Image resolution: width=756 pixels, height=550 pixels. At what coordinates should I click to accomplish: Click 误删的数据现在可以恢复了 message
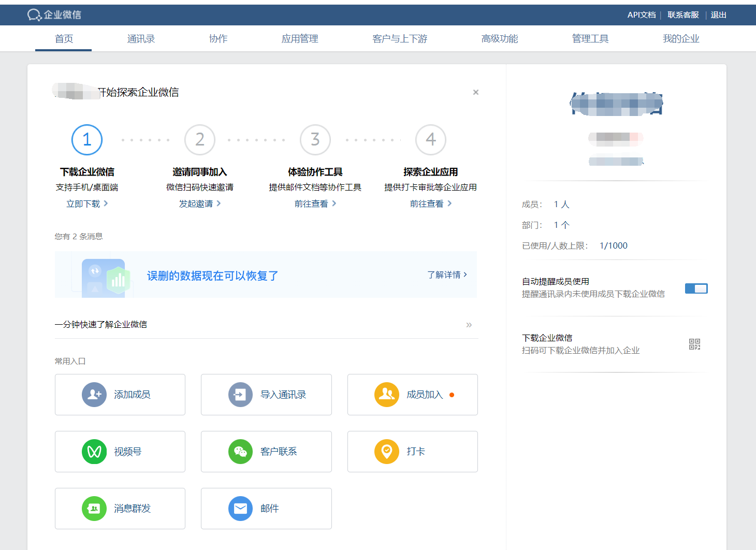(x=213, y=276)
